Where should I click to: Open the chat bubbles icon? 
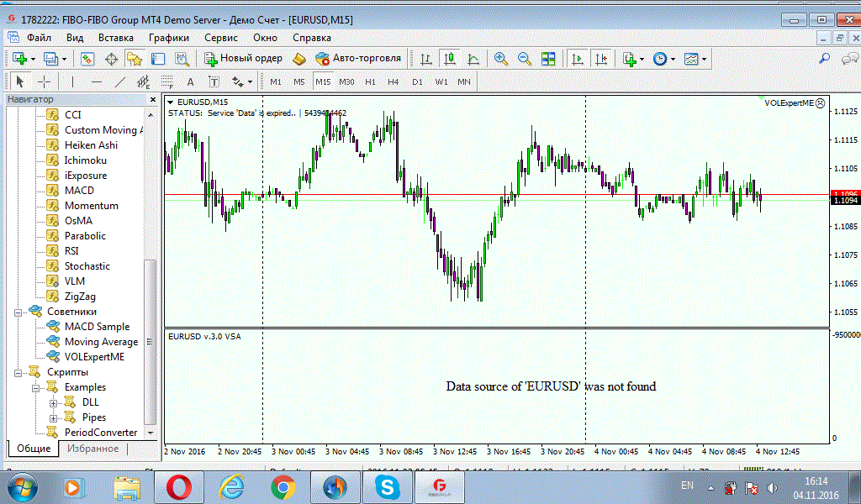[x=849, y=59]
